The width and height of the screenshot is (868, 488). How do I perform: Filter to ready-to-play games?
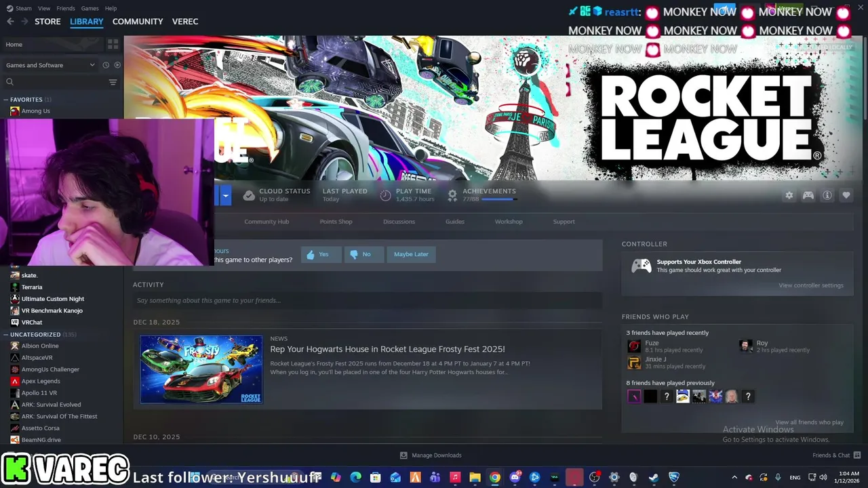117,65
